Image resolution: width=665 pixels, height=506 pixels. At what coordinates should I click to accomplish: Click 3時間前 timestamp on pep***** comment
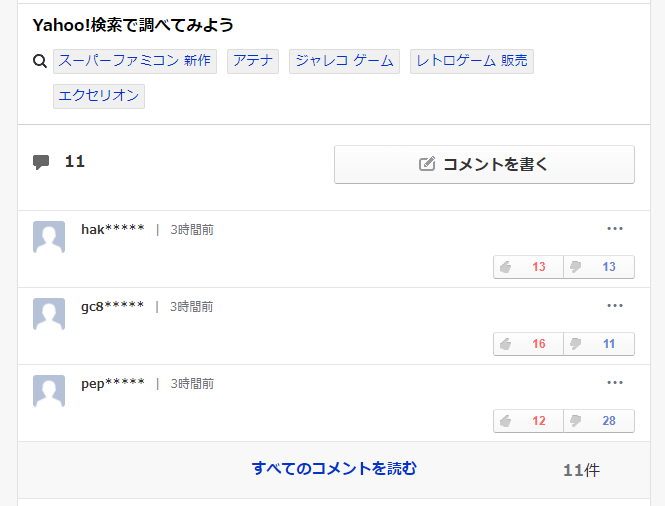192,384
